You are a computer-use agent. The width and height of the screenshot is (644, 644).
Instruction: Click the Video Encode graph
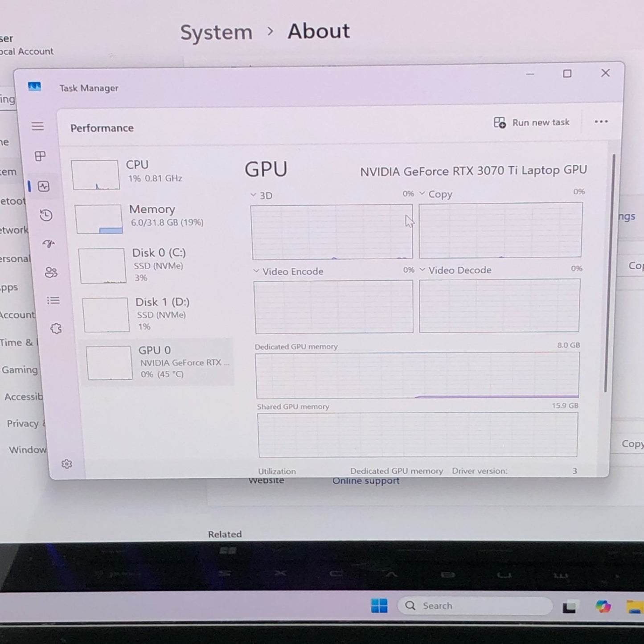coord(334,307)
